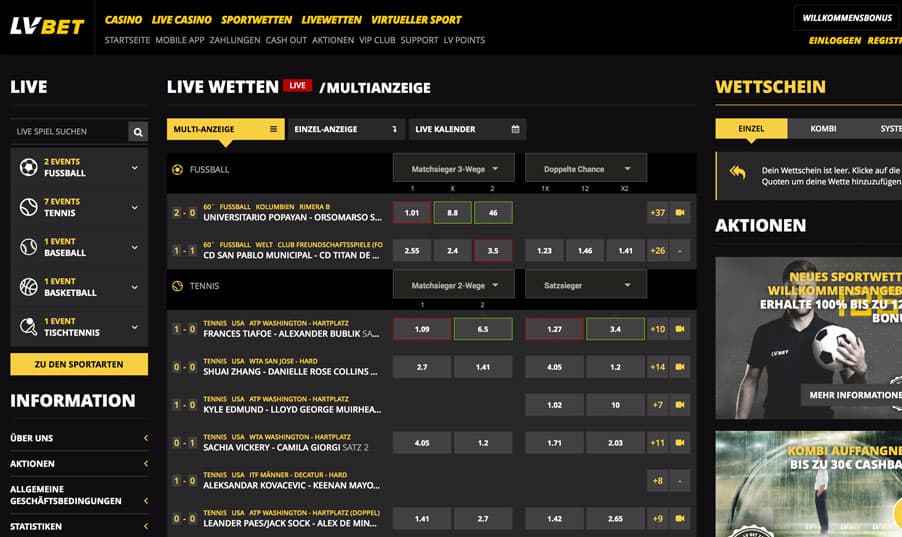Go to Livewetten

pyautogui.click(x=331, y=20)
